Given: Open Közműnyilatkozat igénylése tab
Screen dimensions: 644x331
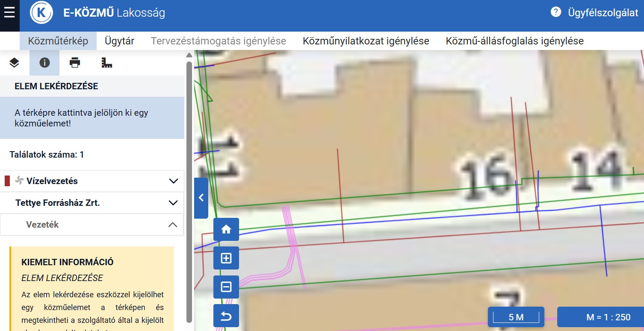Looking at the screenshot, I should 366,41.
